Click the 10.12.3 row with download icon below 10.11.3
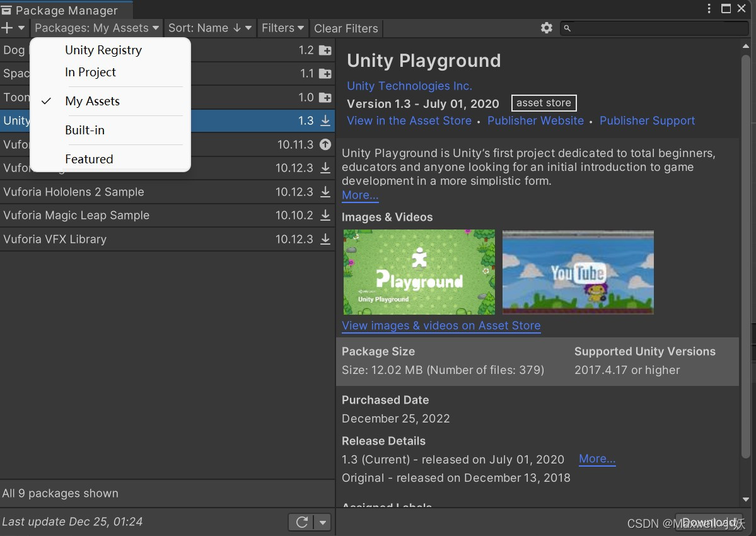 [x=167, y=168]
